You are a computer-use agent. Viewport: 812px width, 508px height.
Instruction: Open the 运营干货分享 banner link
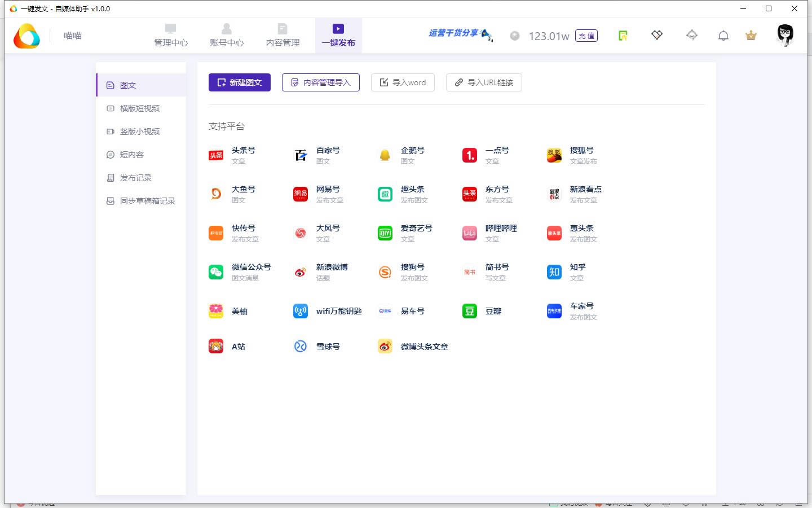(460, 34)
